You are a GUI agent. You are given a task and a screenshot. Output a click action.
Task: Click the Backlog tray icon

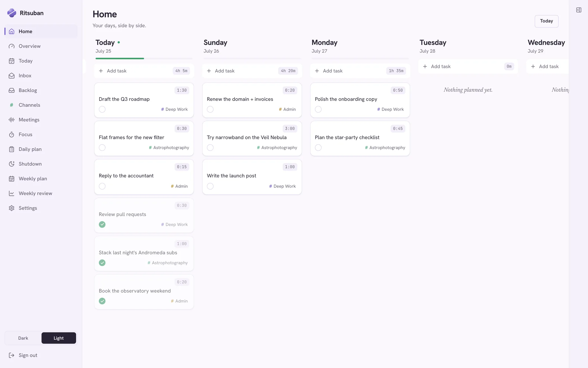(12, 90)
